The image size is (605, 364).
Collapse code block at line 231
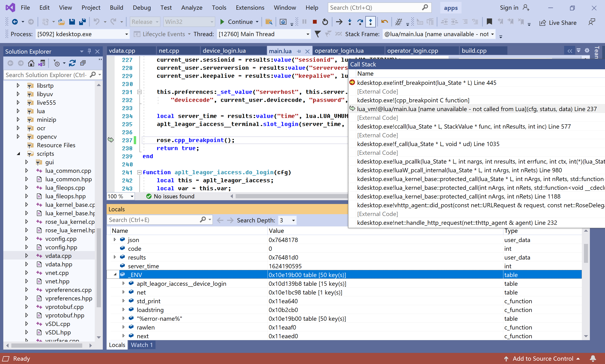tap(139, 92)
